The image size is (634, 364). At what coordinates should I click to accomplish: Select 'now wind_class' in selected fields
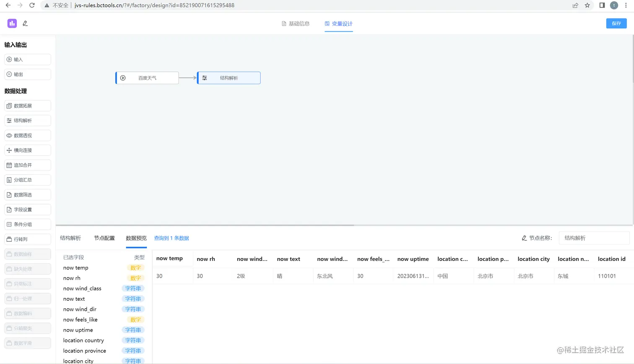coord(82,288)
